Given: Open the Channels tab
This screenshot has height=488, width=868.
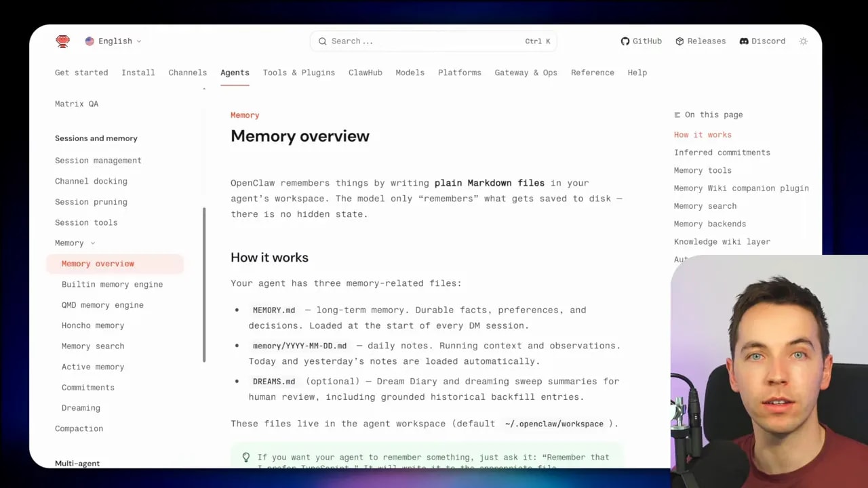Looking at the screenshot, I should [x=188, y=73].
